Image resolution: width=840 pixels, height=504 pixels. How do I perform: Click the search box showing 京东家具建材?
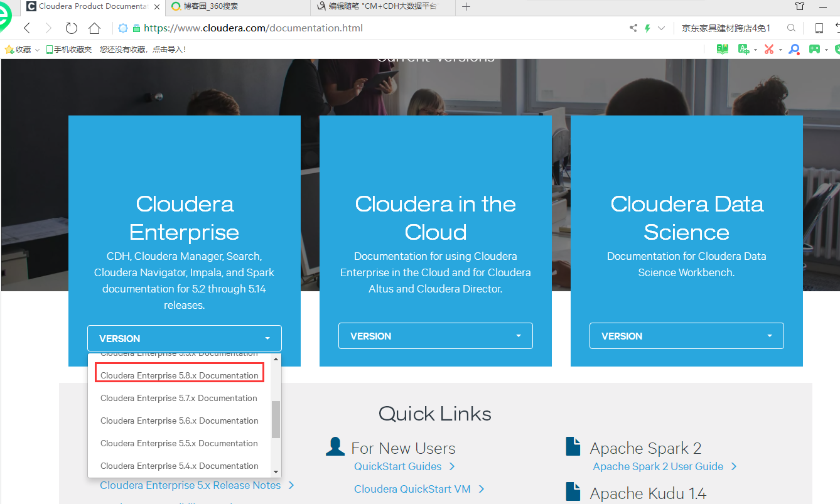tap(726, 28)
